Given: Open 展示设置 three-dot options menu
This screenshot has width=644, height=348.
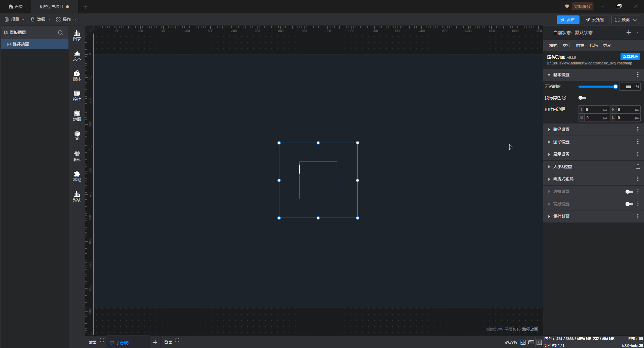Looking at the screenshot, I should (638, 154).
